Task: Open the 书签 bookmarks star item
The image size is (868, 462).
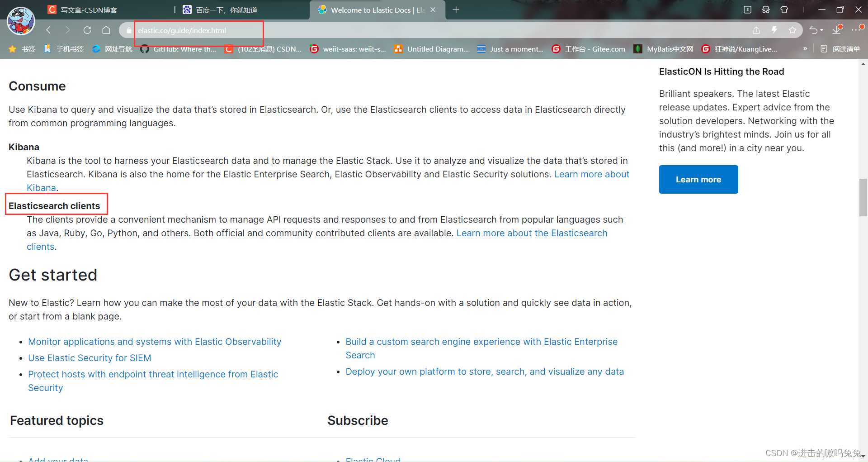Action: (22, 49)
